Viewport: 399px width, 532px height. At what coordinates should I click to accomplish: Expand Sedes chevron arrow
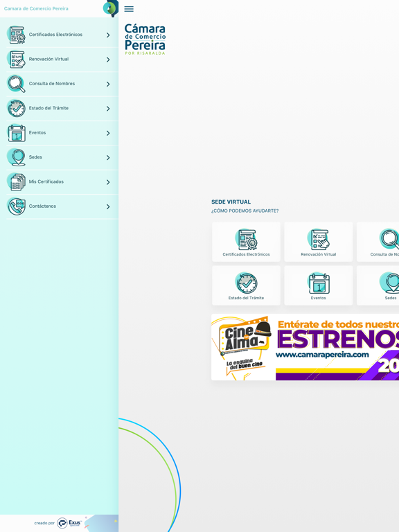point(108,158)
